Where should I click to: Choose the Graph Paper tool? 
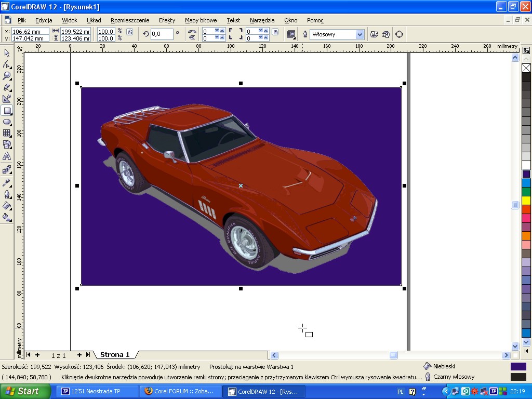point(7,133)
